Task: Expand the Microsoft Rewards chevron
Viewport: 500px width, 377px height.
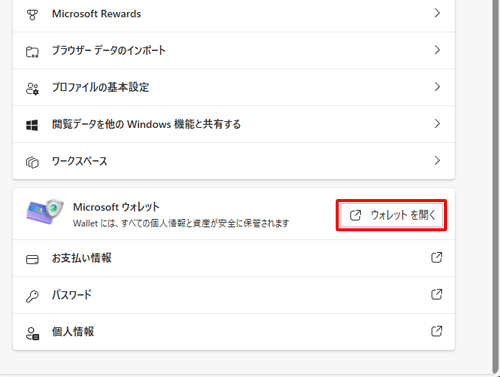Action: [437, 13]
